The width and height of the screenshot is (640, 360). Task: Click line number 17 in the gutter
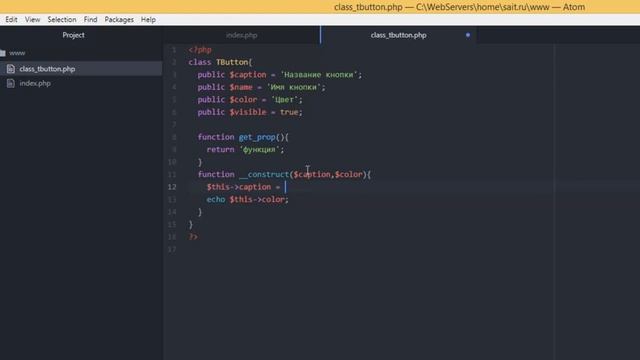pos(172,249)
